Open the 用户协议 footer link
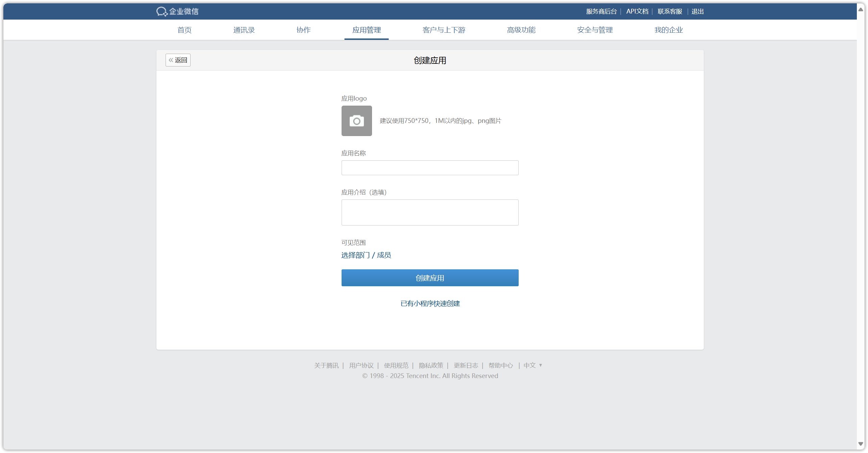Image resolution: width=868 pixels, height=453 pixels. point(361,365)
